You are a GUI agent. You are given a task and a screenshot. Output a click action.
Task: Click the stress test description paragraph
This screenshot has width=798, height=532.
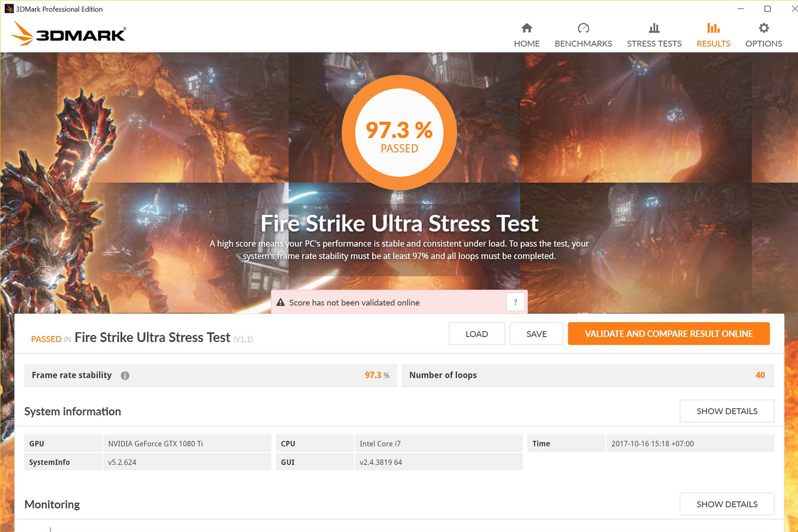(399, 250)
